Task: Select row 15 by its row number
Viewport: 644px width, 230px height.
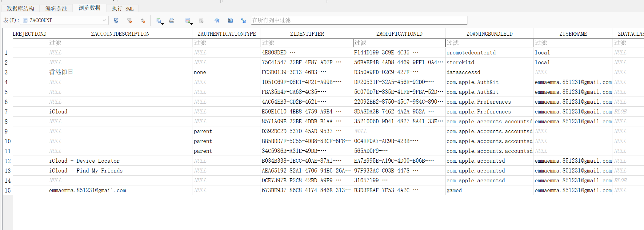Action: [8, 190]
